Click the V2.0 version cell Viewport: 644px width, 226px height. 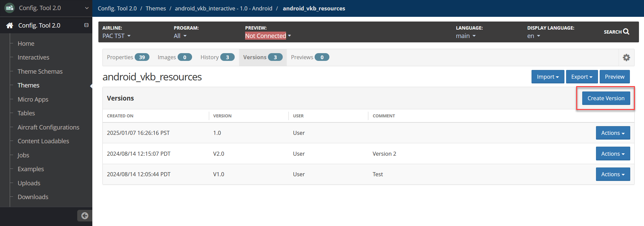coord(219,154)
